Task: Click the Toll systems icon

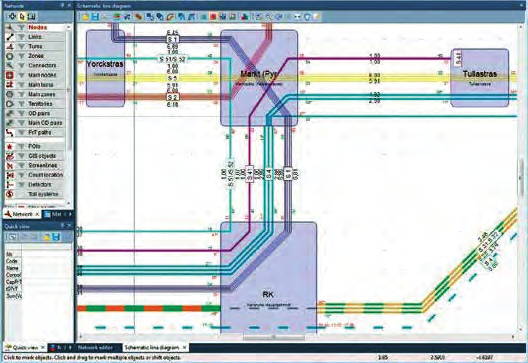Action: (x=10, y=194)
